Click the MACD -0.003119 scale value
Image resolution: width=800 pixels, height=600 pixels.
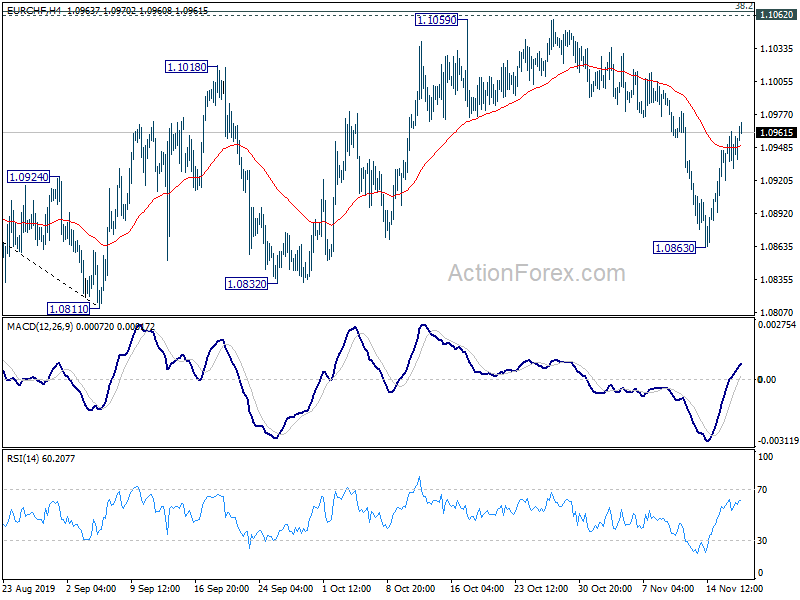778,441
